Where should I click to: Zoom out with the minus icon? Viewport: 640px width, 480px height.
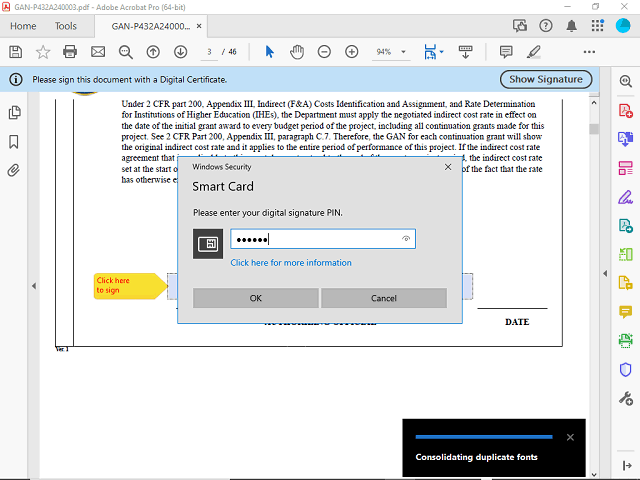click(324, 52)
